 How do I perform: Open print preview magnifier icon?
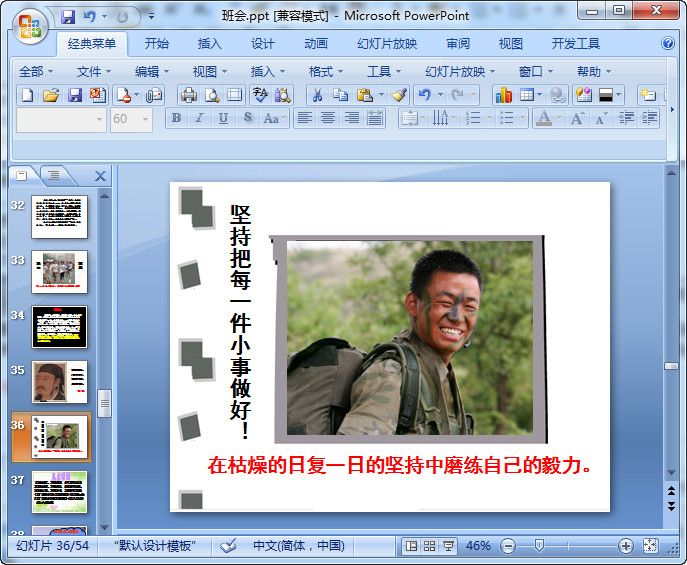tap(212, 95)
